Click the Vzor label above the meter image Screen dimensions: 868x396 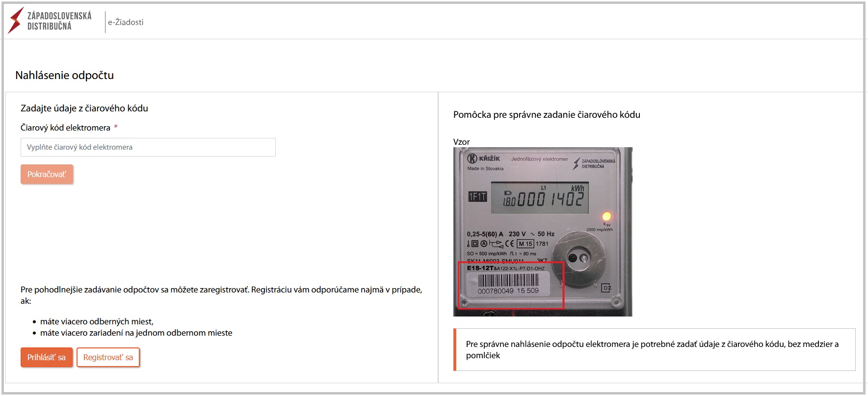(461, 142)
